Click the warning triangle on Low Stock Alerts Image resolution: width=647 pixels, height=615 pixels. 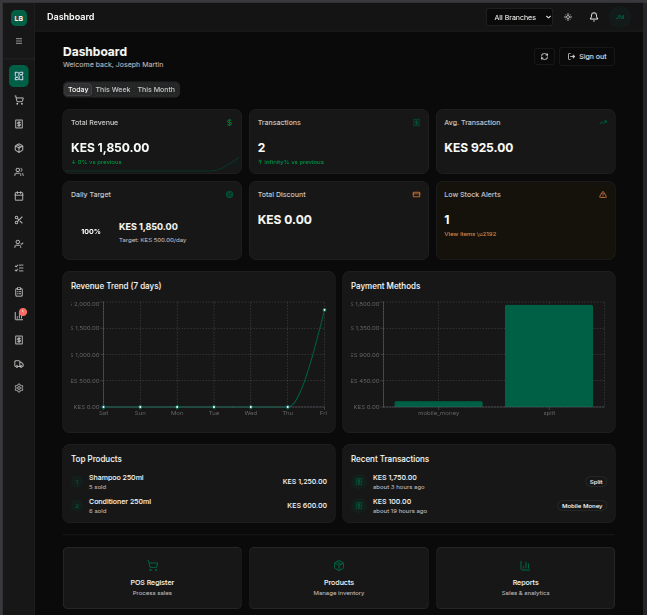tap(603, 194)
